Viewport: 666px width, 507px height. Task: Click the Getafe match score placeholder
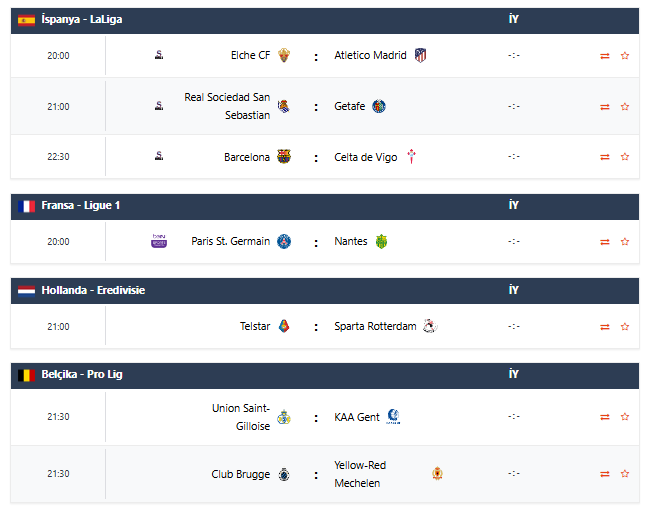514,106
